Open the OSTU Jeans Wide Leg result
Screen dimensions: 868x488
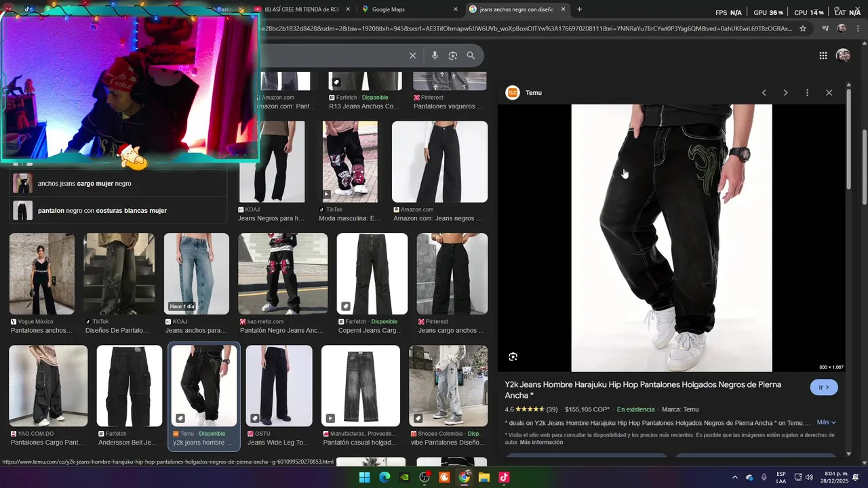(x=279, y=396)
